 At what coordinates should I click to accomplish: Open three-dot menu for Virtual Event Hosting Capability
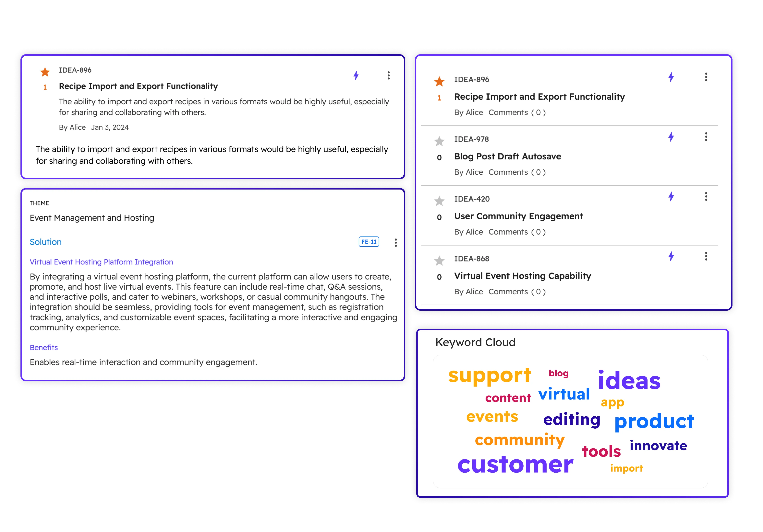[x=706, y=256]
